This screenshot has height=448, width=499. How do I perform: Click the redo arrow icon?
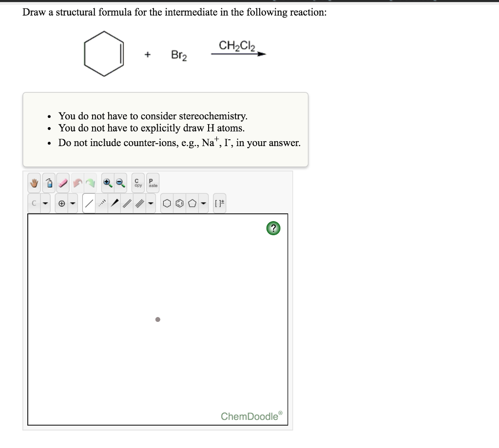click(91, 183)
